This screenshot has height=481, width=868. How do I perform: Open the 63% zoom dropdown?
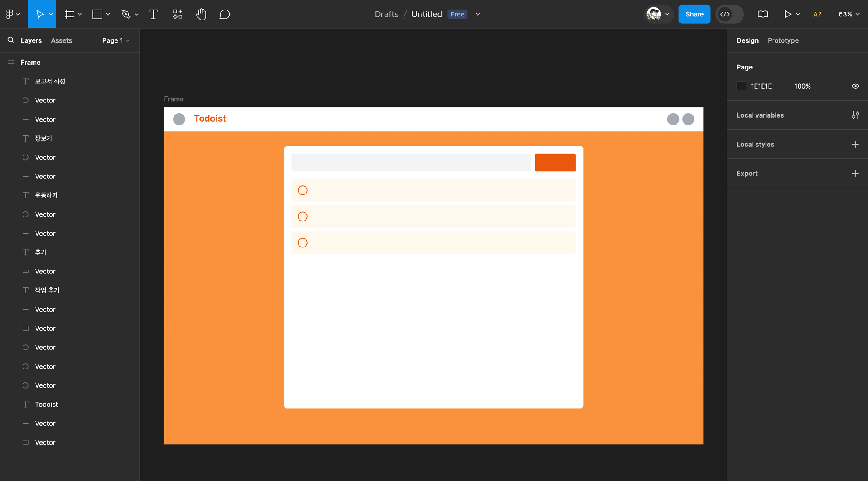tap(849, 14)
